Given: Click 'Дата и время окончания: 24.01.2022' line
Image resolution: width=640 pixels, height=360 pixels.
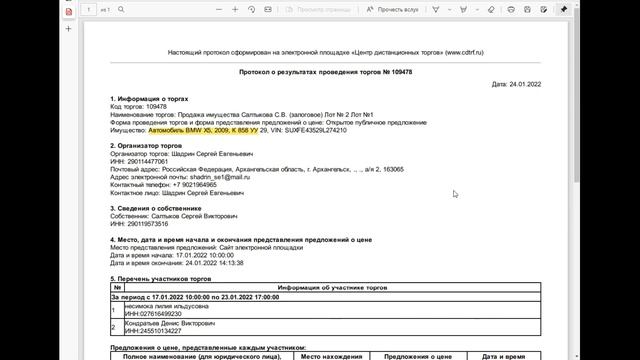Looking at the screenshot, I should (177, 263).
